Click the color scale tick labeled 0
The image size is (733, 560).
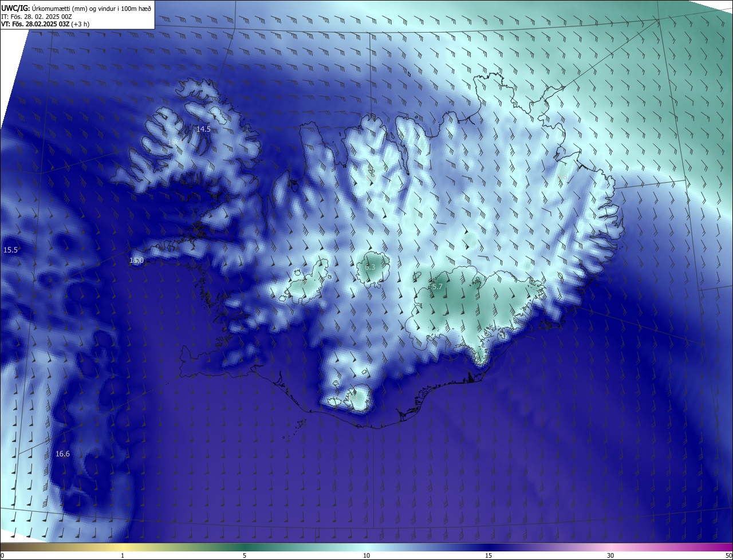[2, 555]
